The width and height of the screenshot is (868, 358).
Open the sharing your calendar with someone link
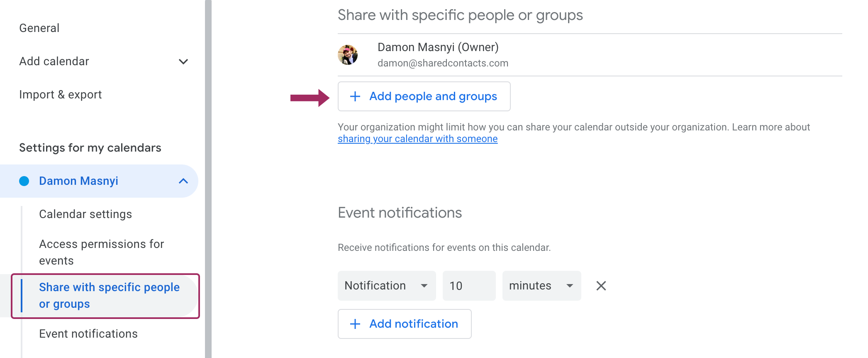tap(417, 139)
